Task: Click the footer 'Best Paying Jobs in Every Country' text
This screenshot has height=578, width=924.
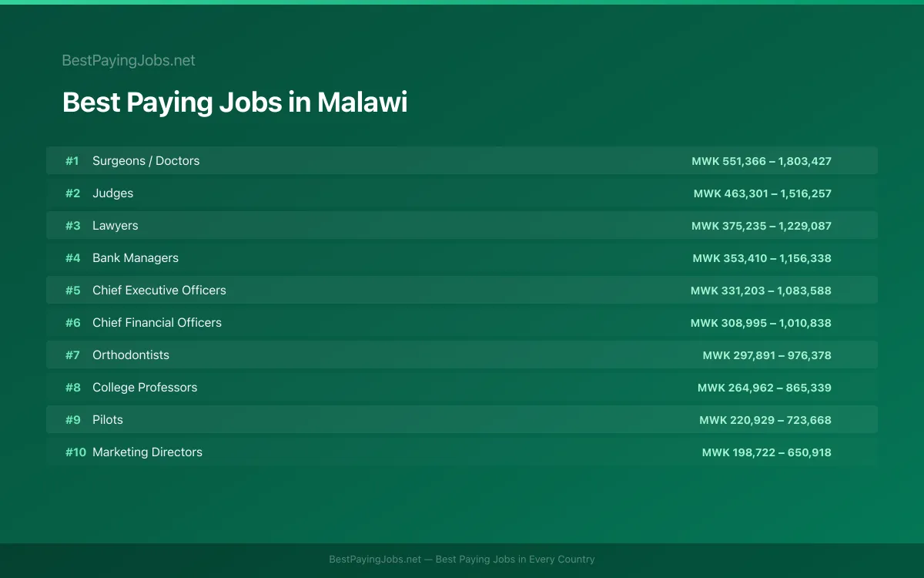Action: 515,560
